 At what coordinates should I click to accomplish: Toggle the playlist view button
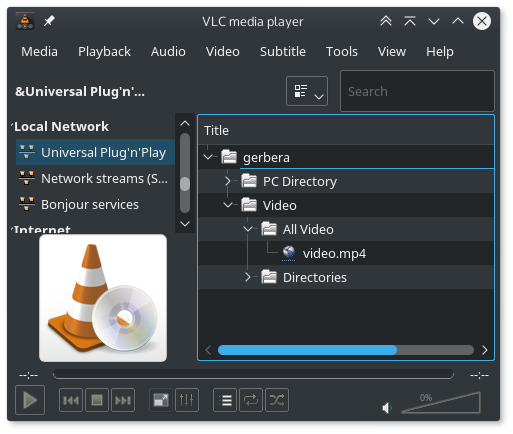click(225, 400)
